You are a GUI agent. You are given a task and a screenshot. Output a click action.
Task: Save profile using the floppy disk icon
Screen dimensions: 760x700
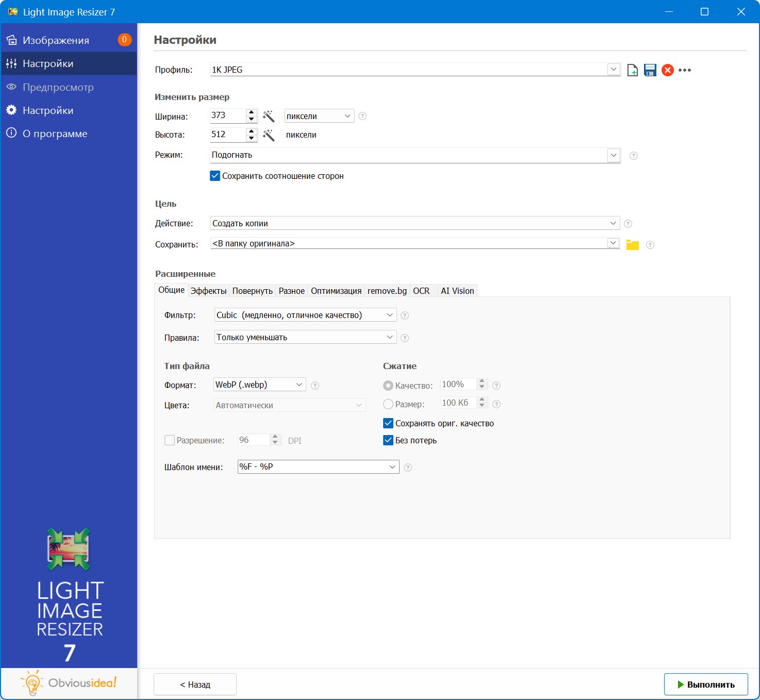(x=650, y=70)
